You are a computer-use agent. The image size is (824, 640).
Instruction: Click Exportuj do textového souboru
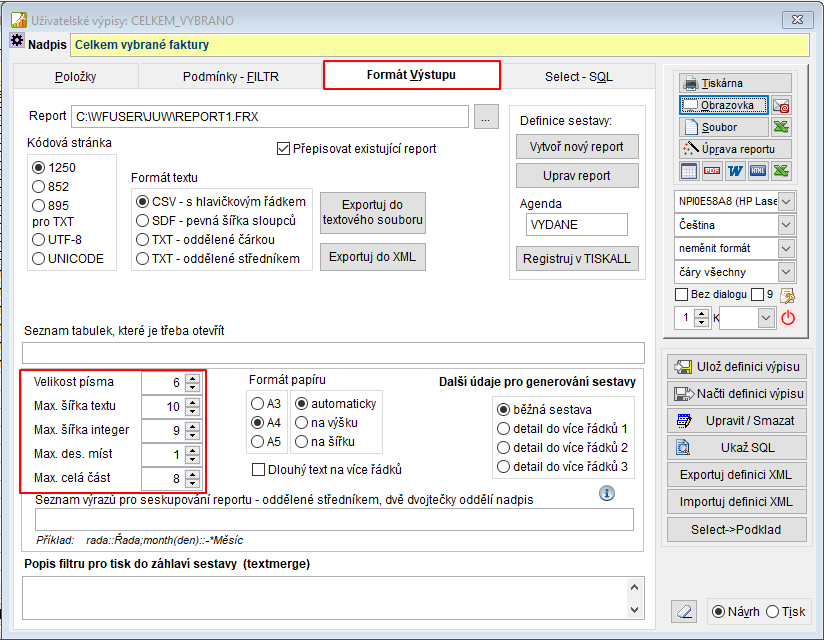coord(373,212)
